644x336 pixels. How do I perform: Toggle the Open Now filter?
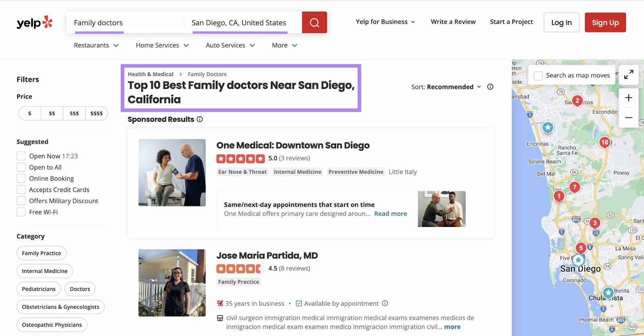21,156
